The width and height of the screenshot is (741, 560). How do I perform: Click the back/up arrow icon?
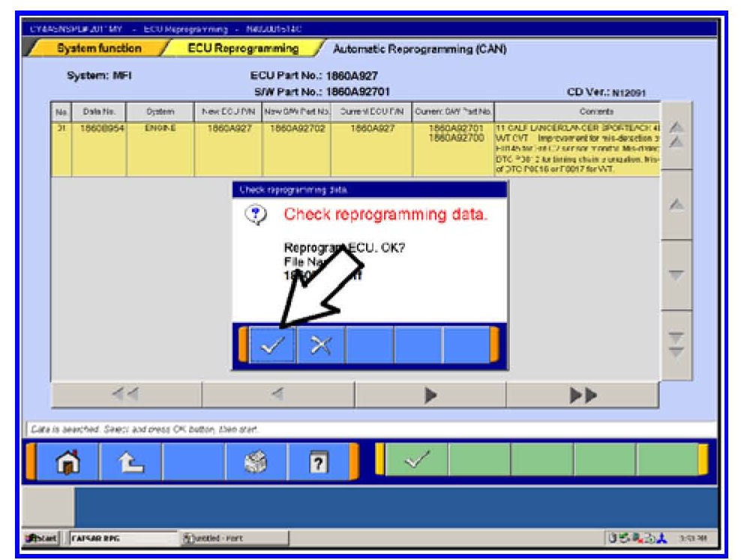129,463
